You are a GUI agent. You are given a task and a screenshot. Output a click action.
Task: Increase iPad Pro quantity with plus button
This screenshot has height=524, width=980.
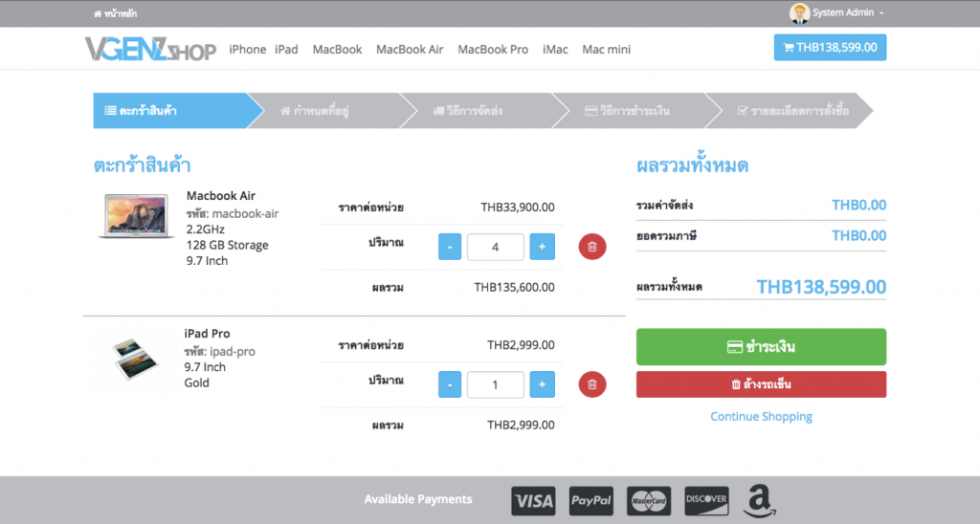tap(542, 384)
